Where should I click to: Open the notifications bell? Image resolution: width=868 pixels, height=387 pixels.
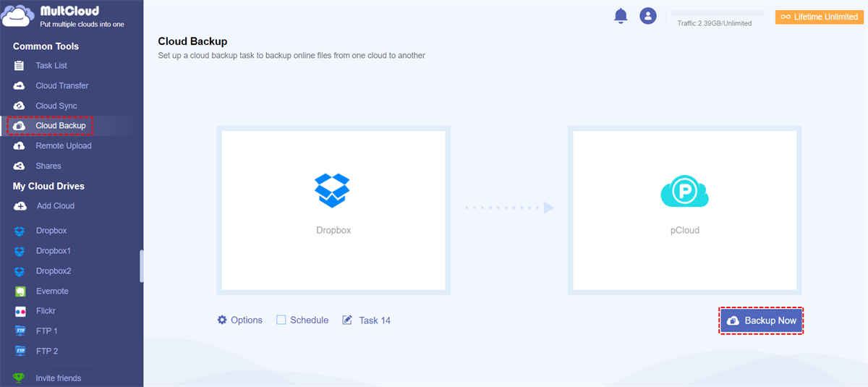point(621,16)
